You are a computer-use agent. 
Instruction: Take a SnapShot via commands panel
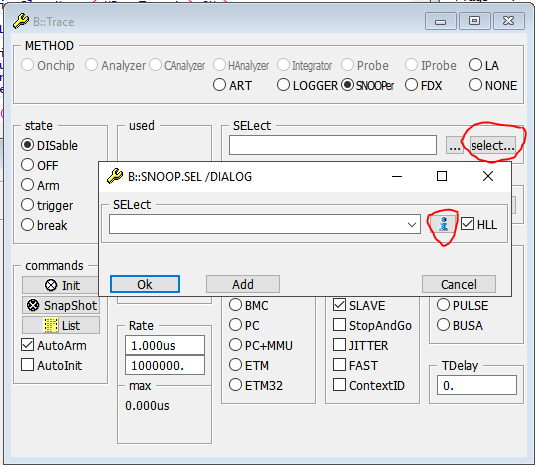click(61, 305)
